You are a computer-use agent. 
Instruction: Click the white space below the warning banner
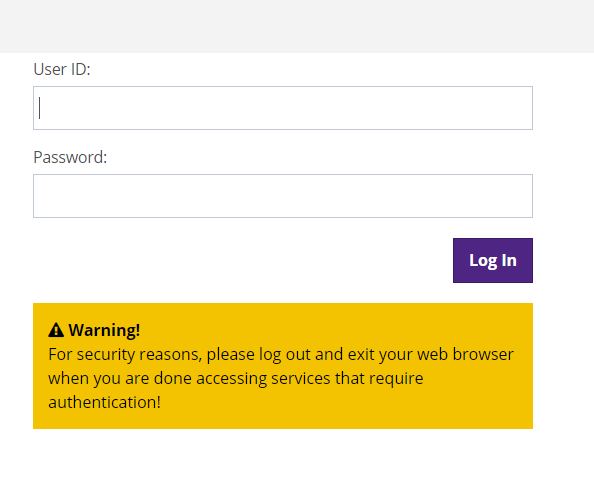283,456
